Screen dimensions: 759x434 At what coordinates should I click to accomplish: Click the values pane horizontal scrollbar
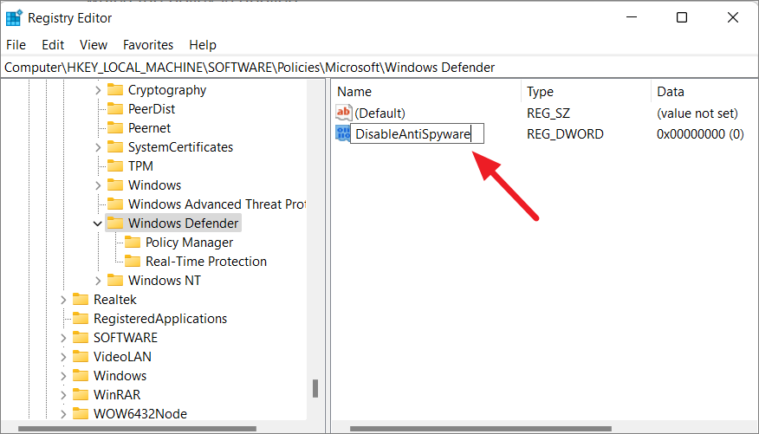click(481, 429)
